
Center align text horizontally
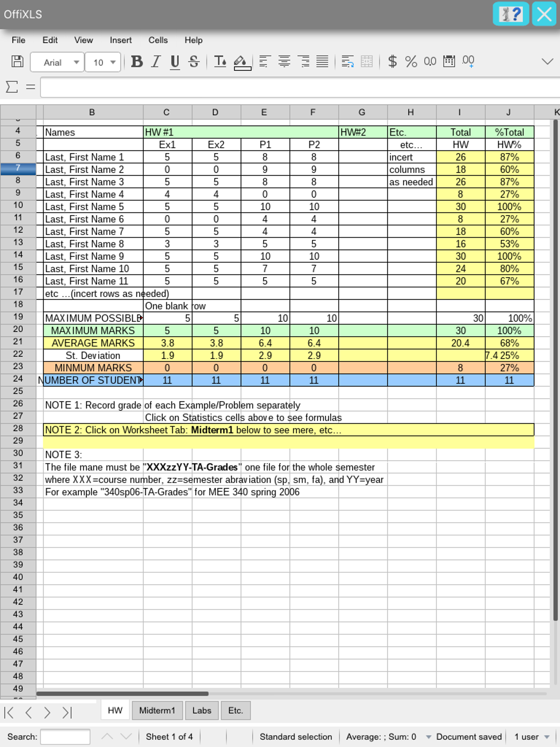coord(284,62)
